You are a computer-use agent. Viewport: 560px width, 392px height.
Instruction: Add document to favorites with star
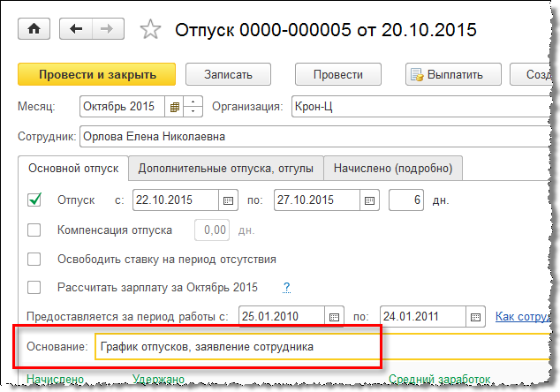tap(150, 29)
